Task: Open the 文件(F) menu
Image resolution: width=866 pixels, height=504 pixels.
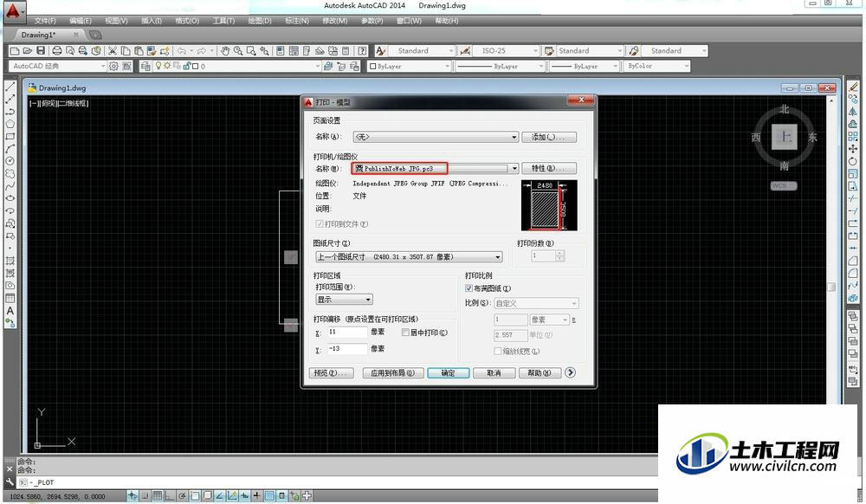Action: pyautogui.click(x=45, y=21)
